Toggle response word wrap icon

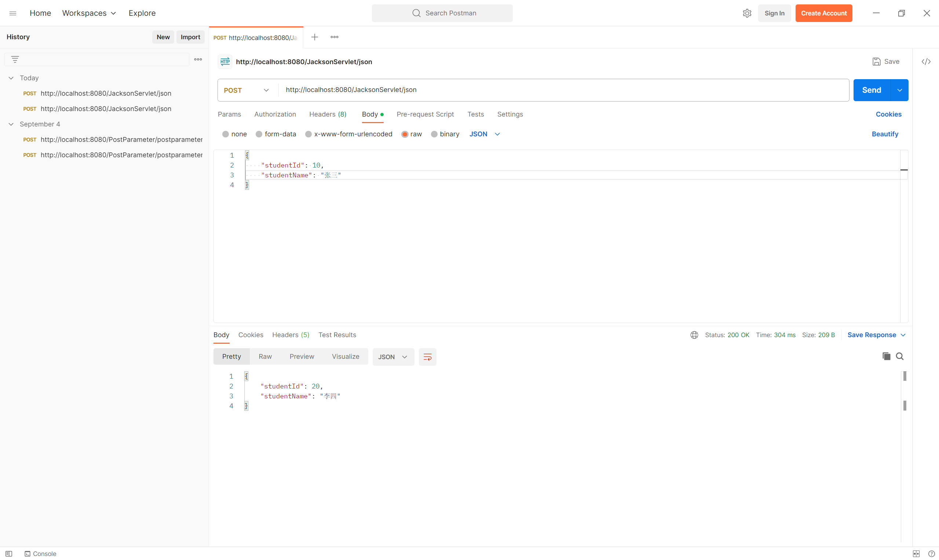pyautogui.click(x=427, y=357)
